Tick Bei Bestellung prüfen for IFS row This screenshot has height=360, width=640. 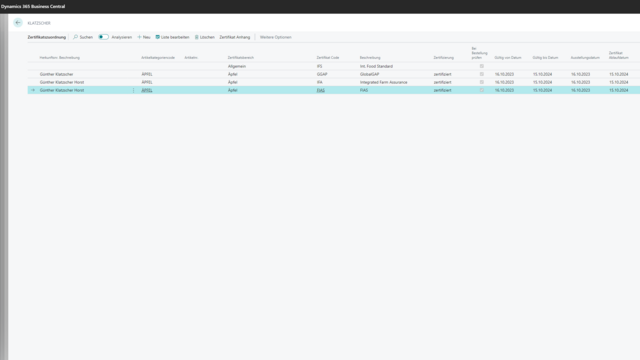[482, 66]
